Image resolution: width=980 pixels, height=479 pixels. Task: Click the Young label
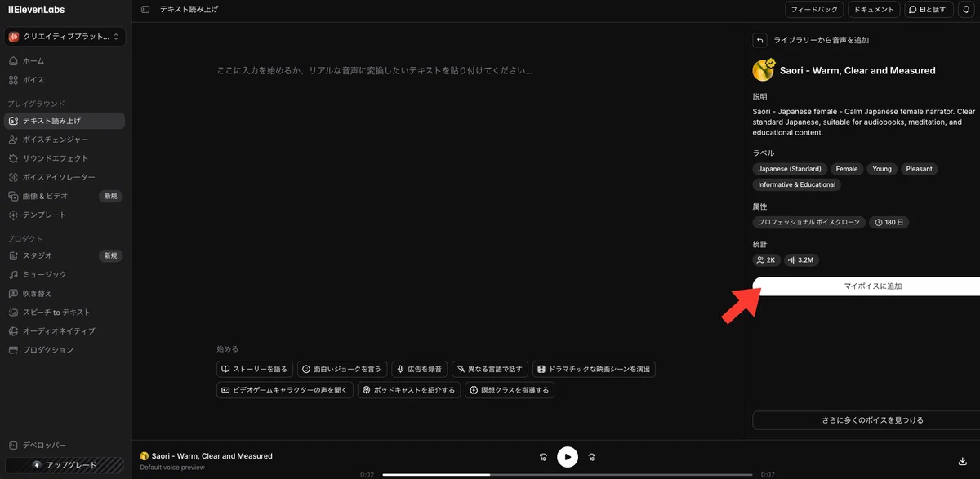(882, 169)
